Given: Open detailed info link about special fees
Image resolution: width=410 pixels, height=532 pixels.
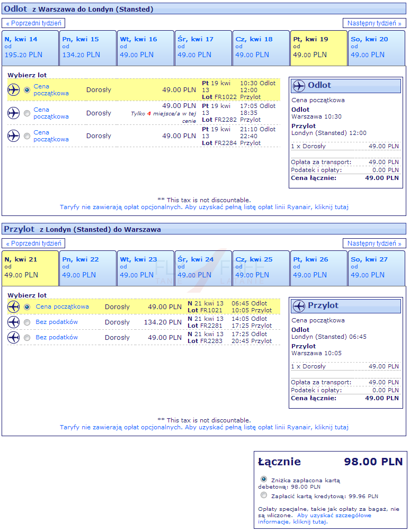Looking at the screenshot, I should click(314, 518).
